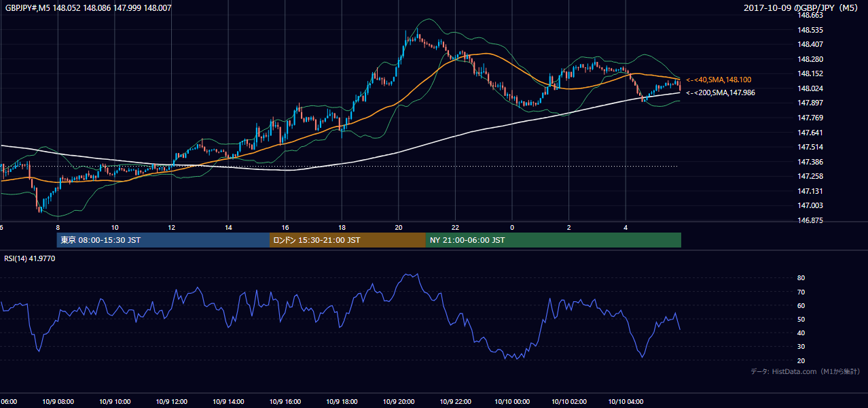Image resolution: width=868 pixels, height=408 pixels.
Task: Click hour tick '16' under the price chart
Action: click(x=286, y=227)
